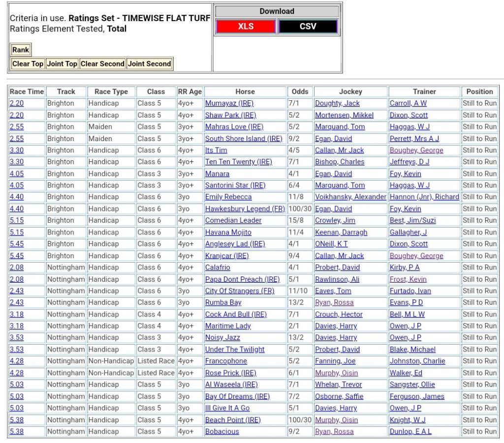This screenshot has width=504, height=443.
Task: Open the Bobacious horse link
Action: click(x=222, y=432)
